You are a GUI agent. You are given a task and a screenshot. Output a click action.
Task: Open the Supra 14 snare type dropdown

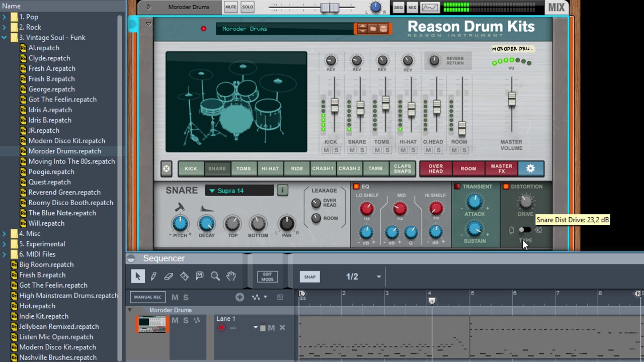tap(239, 191)
